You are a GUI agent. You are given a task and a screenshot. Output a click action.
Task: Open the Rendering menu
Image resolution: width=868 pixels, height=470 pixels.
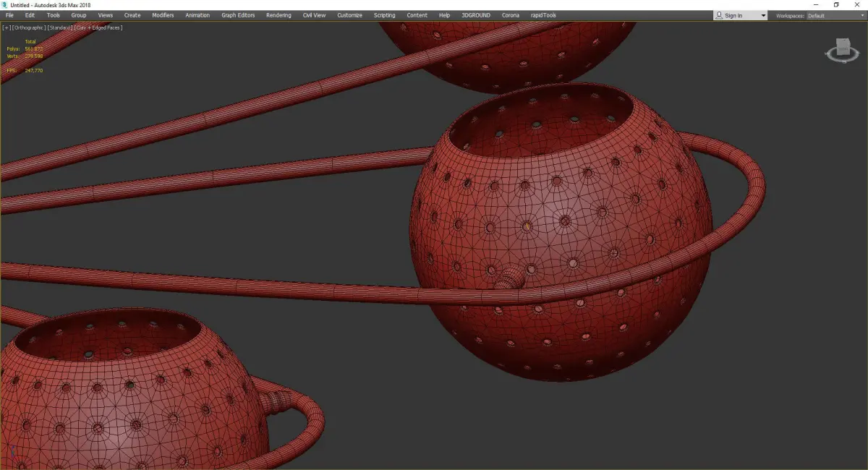pos(278,15)
